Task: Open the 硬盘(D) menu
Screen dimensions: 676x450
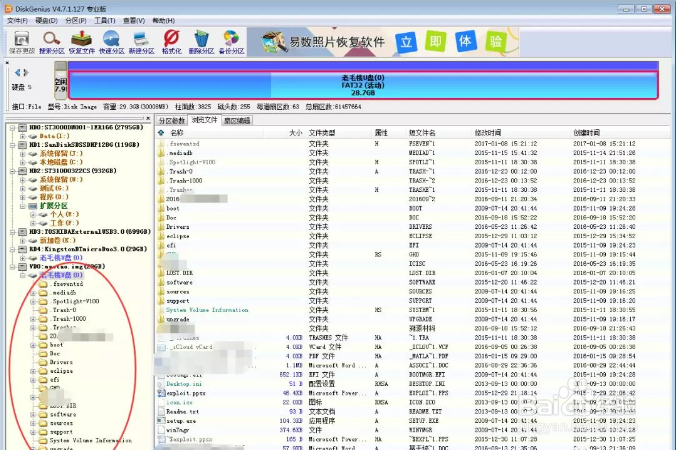Action: coord(47,21)
